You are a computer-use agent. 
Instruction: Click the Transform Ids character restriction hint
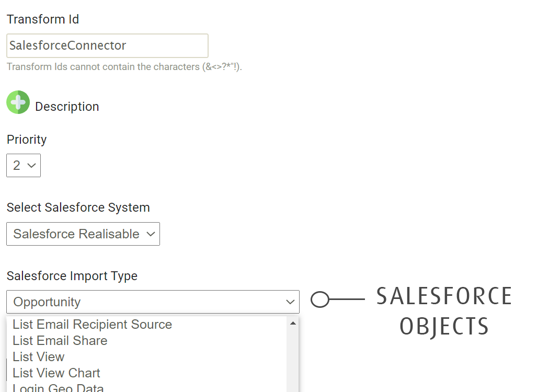(124, 67)
